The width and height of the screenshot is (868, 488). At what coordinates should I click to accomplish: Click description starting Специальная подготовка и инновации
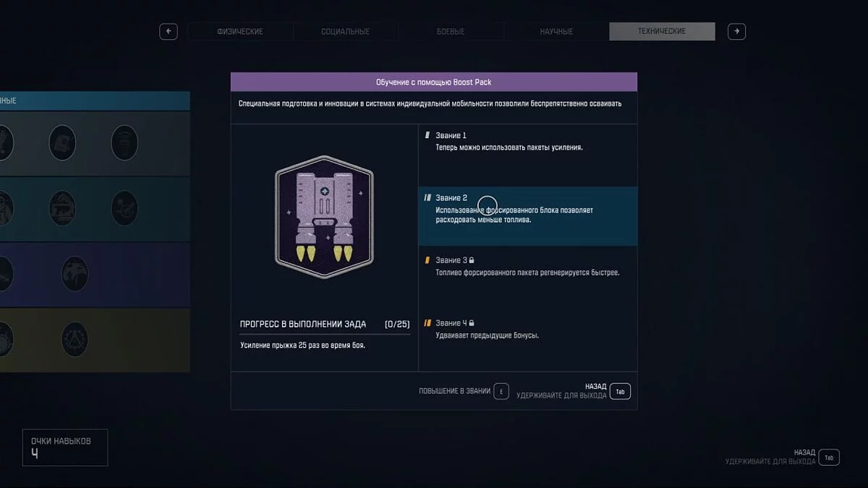pyautogui.click(x=430, y=103)
